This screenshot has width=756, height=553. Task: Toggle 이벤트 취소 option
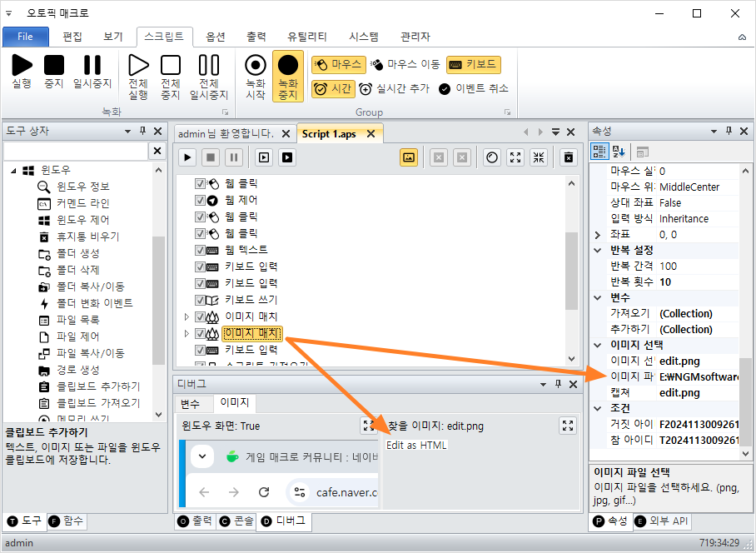(474, 89)
